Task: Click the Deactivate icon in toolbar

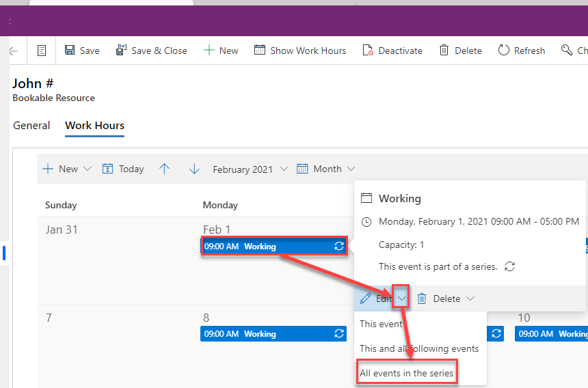Action: (x=368, y=51)
